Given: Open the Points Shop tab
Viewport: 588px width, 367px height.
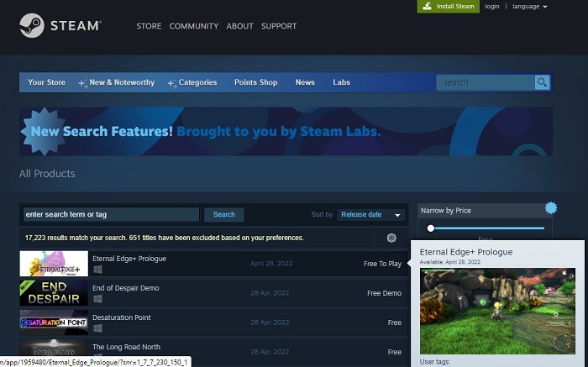Looking at the screenshot, I should [x=255, y=82].
